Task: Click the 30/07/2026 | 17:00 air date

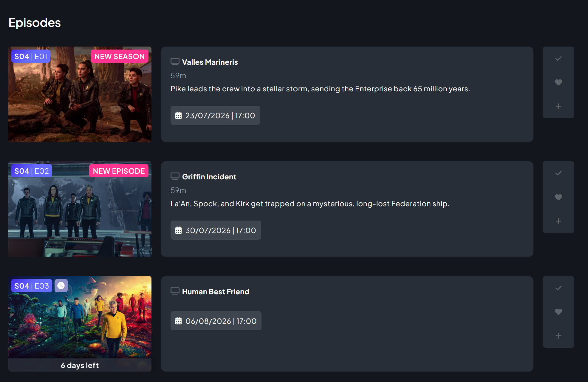Action: (216, 230)
